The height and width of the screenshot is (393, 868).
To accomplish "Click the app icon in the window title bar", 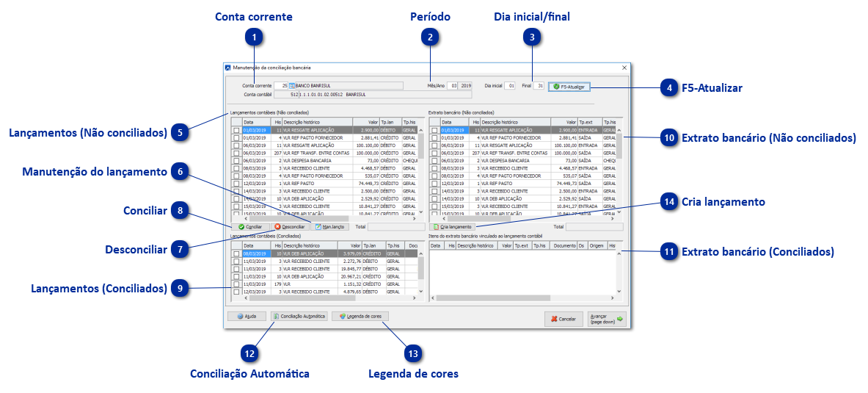I will (x=227, y=68).
